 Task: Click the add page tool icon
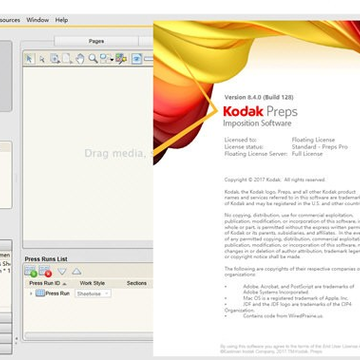coord(55,59)
